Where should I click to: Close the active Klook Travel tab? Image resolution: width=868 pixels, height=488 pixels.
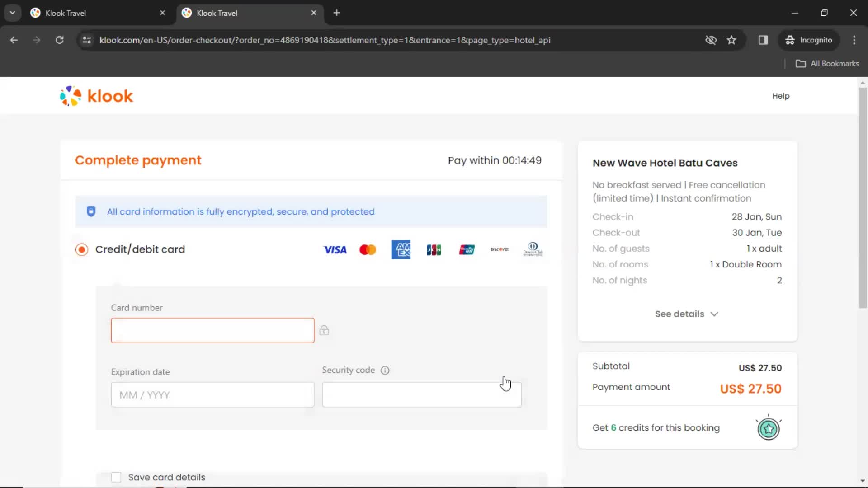(x=314, y=13)
